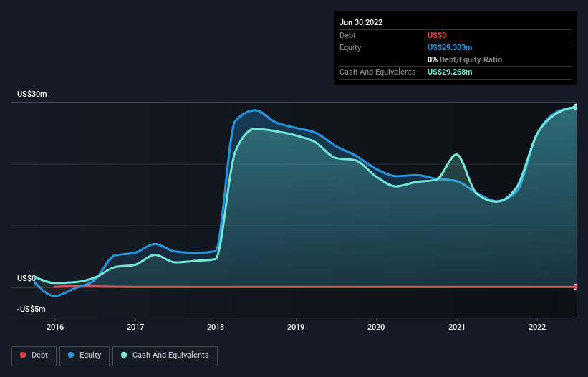Image resolution: width=588 pixels, height=377 pixels.
Task: Toggle the Equity series legend button
Action: [85, 355]
